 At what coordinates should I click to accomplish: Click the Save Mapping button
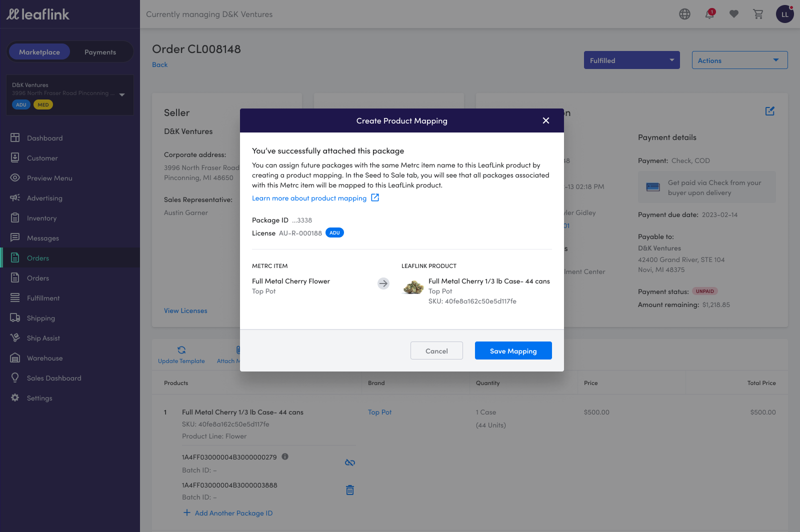tap(513, 350)
